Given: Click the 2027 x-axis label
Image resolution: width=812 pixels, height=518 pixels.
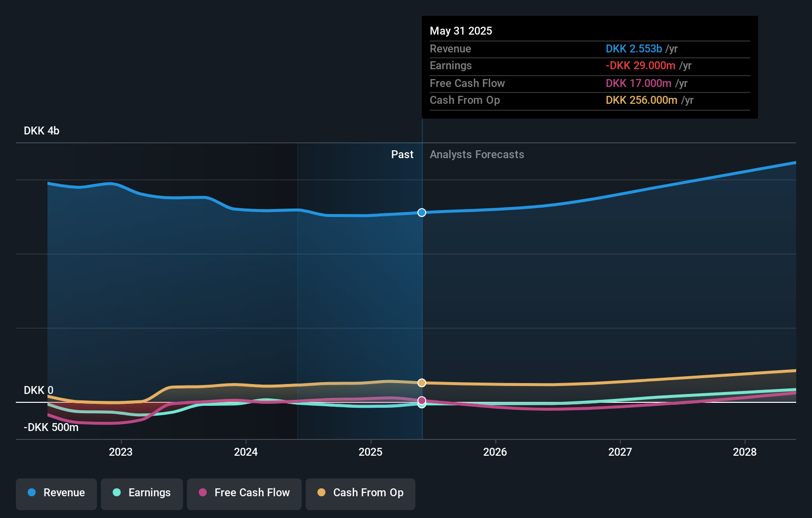Looking at the screenshot, I should (x=620, y=452).
